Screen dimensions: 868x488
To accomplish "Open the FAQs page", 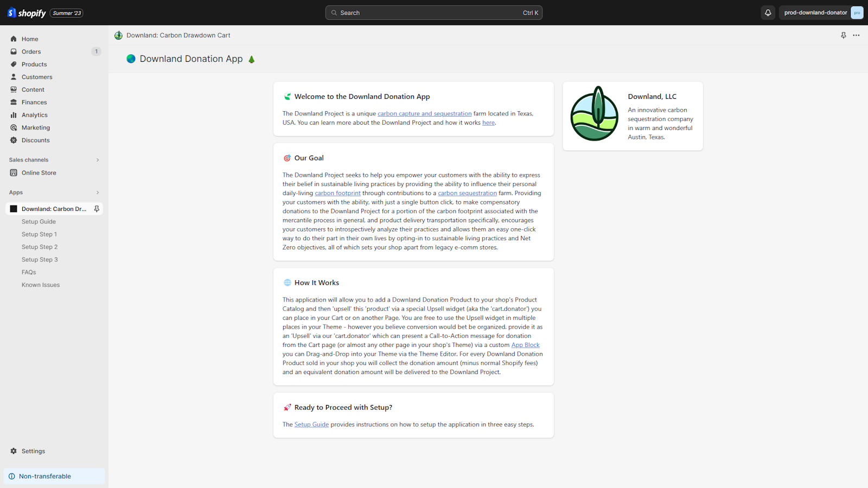I will pos(29,272).
